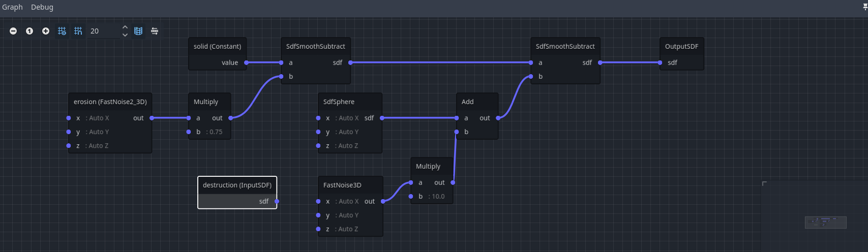Click b input port showing 0.75
This screenshot has width=868, height=252.
click(189, 132)
